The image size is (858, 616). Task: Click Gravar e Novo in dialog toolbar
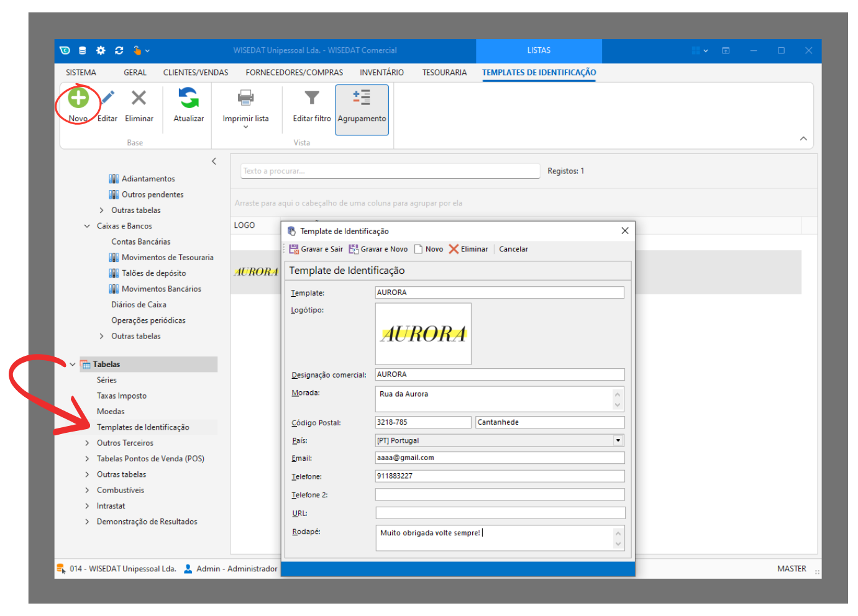pyautogui.click(x=378, y=249)
